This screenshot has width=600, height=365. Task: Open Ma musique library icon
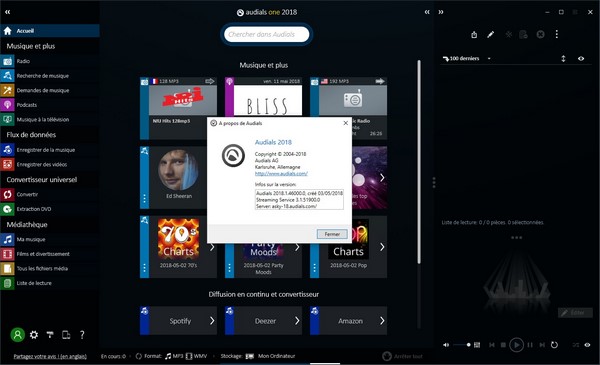pos(7,240)
